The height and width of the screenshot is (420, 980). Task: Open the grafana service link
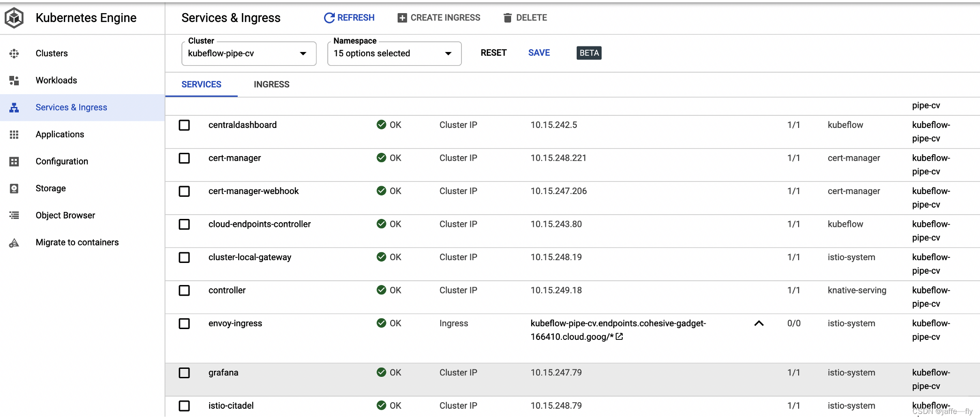pyautogui.click(x=223, y=373)
